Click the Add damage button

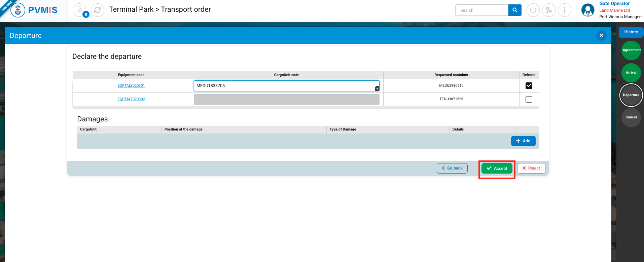click(x=523, y=141)
